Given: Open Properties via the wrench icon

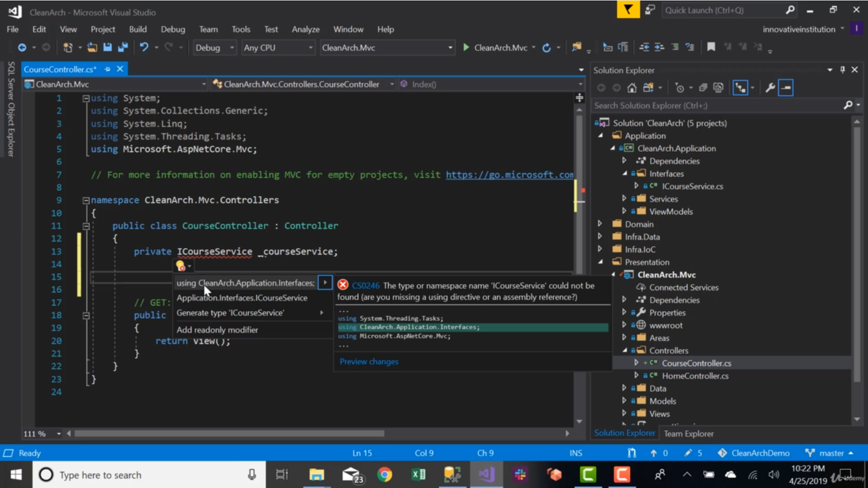Looking at the screenshot, I should [770, 87].
